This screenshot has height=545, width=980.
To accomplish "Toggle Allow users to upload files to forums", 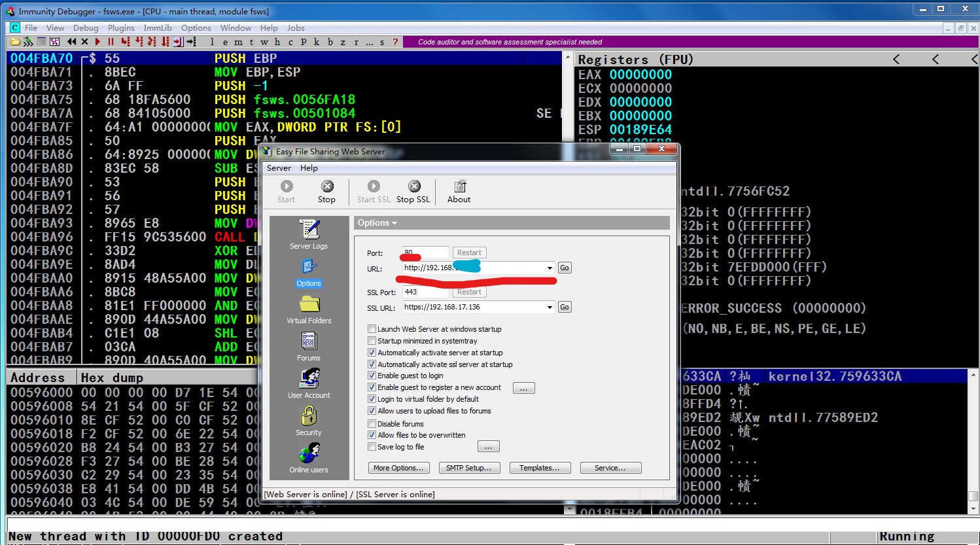I will [372, 411].
